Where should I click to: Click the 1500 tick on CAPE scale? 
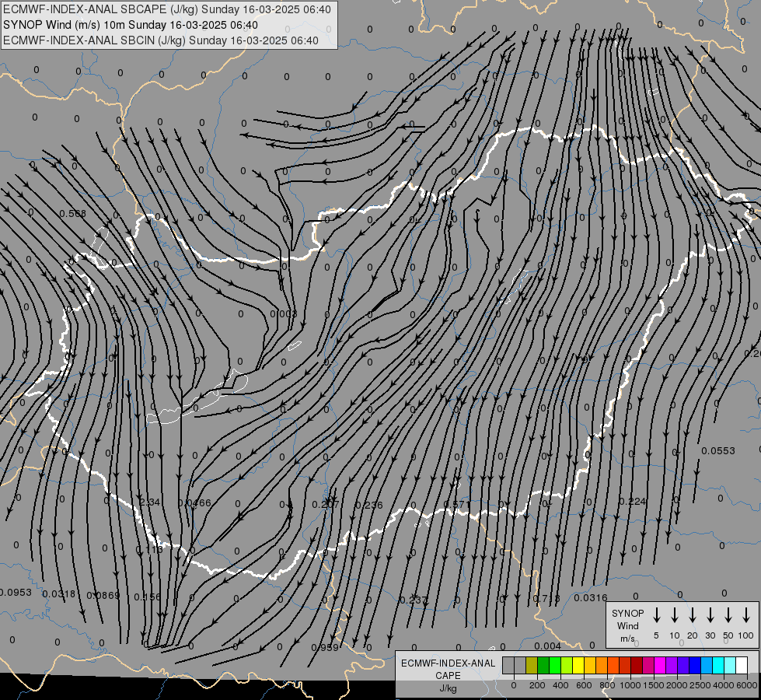coord(654,685)
